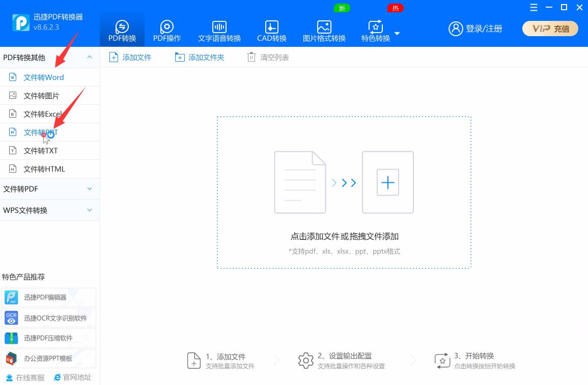Open 官网地址 website link
Screen dimensions: 588x385
[73, 377]
